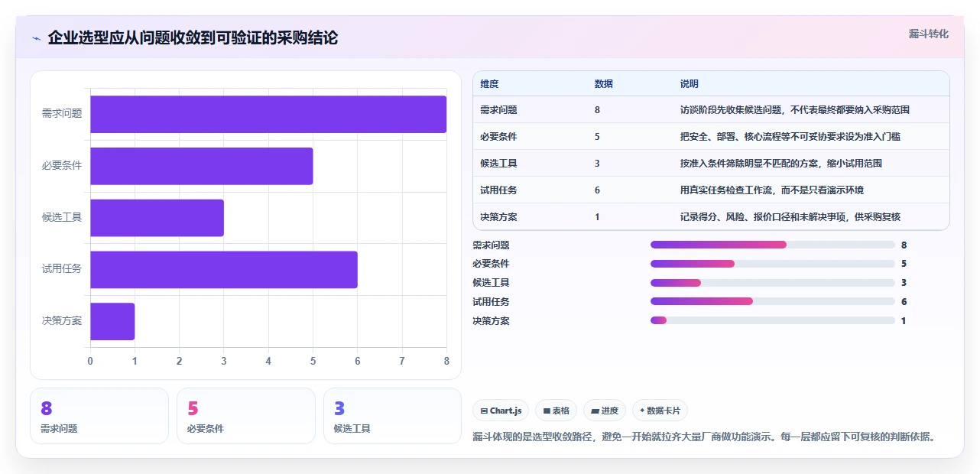The height and width of the screenshot is (474, 980).
Task: Click the 必要条件 progress bar showing 5
Action: 772,264
